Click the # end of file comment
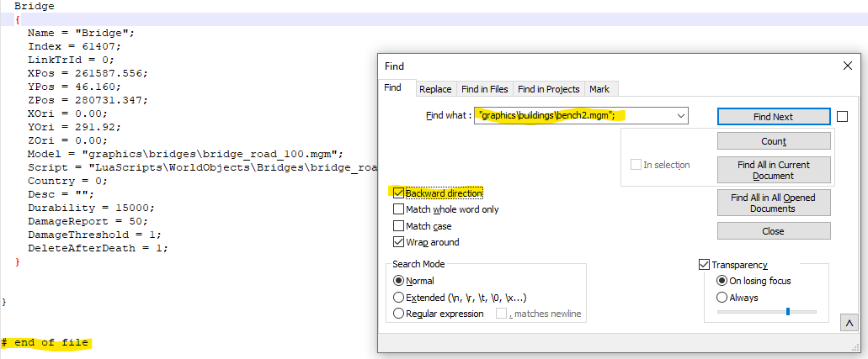This screenshot has height=359, width=868. point(45,342)
